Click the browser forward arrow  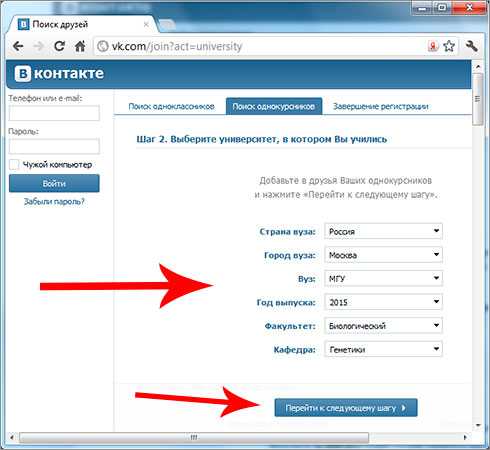(39, 46)
